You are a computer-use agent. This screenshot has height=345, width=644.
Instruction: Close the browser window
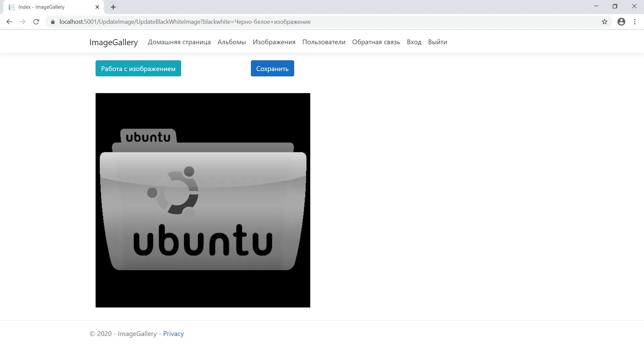click(634, 6)
